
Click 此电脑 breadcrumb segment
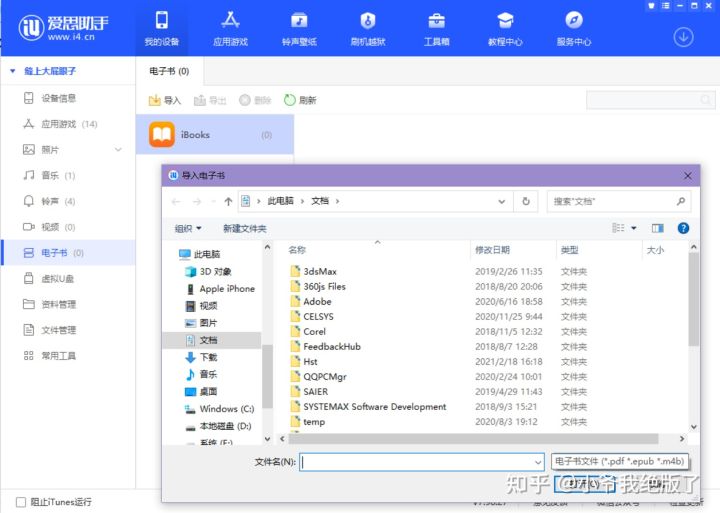[x=281, y=201]
